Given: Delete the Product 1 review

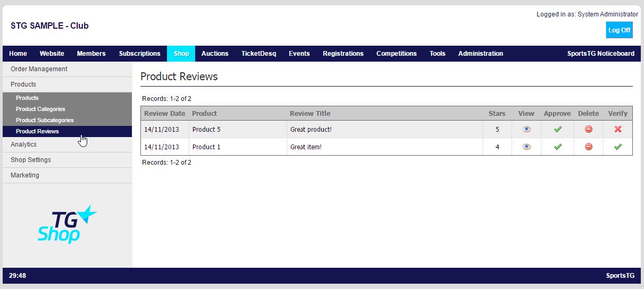Looking at the screenshot, I should point(589,147).
